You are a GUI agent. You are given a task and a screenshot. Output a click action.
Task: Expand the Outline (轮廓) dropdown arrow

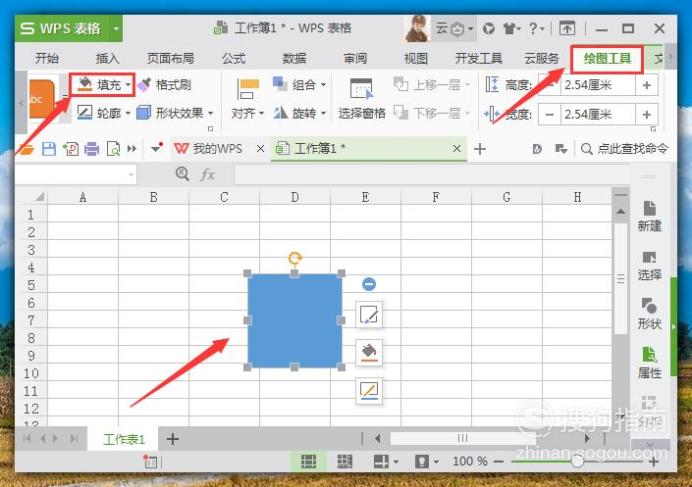(128, 113)
